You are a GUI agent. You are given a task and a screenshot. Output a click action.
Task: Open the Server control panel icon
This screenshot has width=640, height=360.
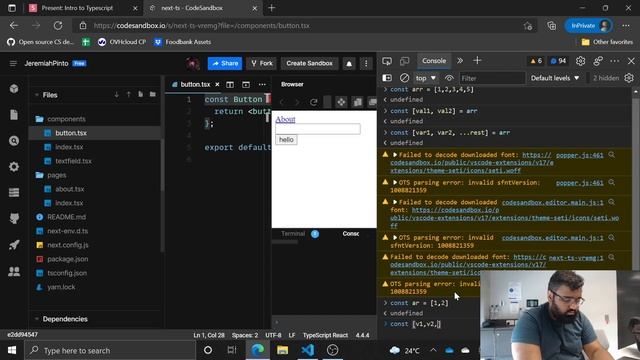pyautogui.click(x=14, y=193)
